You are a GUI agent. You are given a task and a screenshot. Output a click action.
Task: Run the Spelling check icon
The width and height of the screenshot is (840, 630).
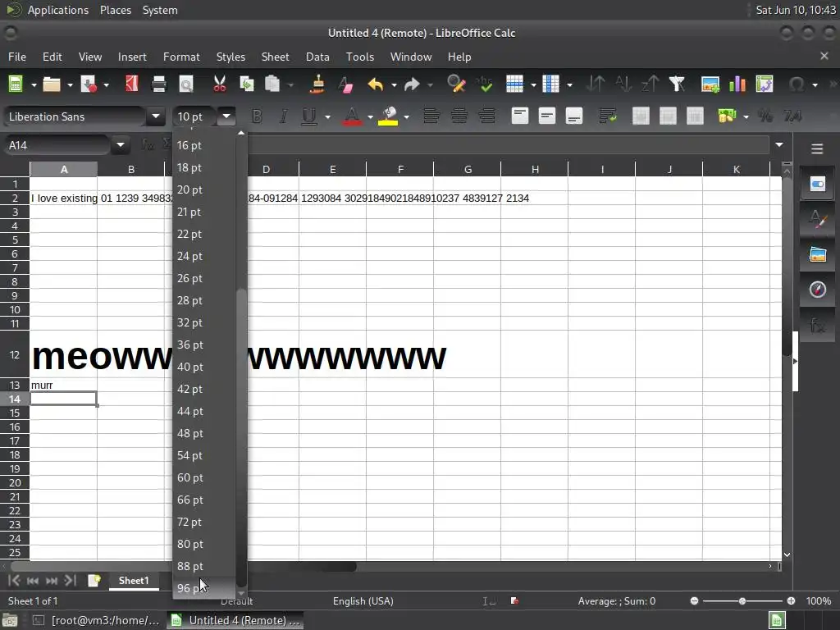[484, 84]
